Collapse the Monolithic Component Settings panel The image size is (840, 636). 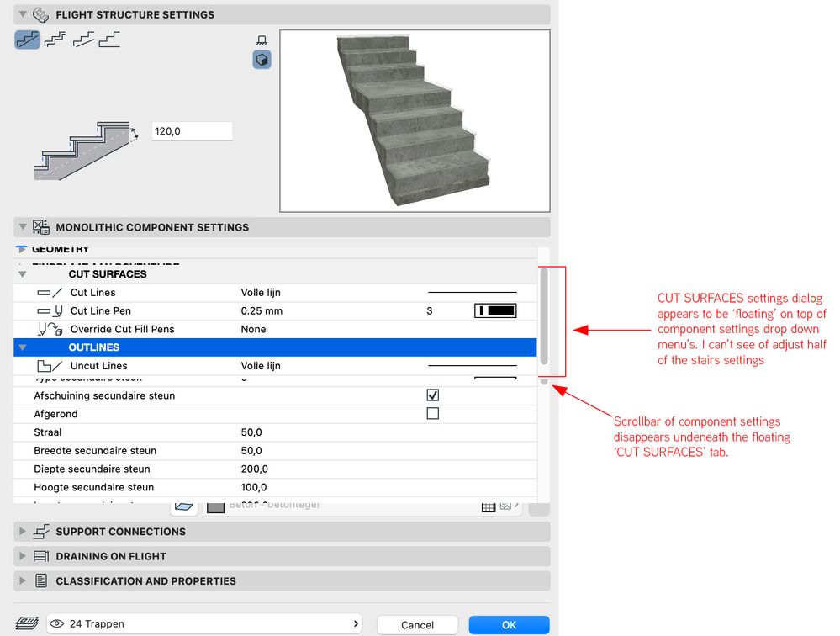click(23, 226)
